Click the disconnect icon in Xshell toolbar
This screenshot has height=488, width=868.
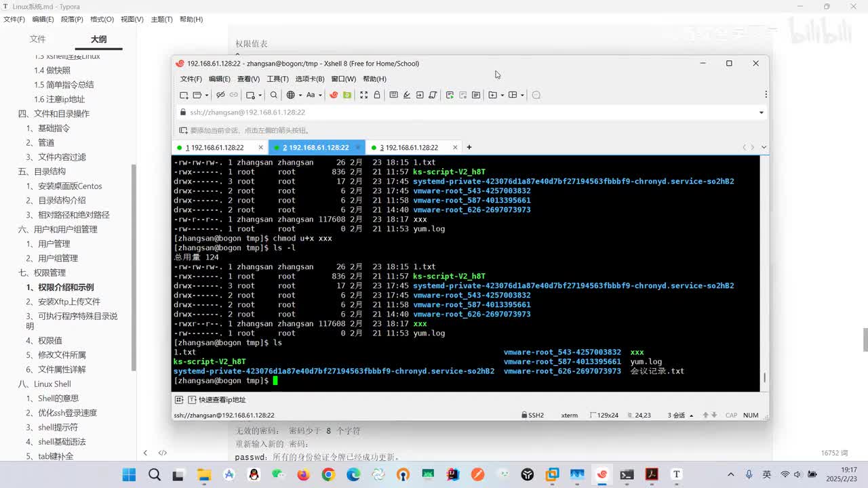click(220, 95)
